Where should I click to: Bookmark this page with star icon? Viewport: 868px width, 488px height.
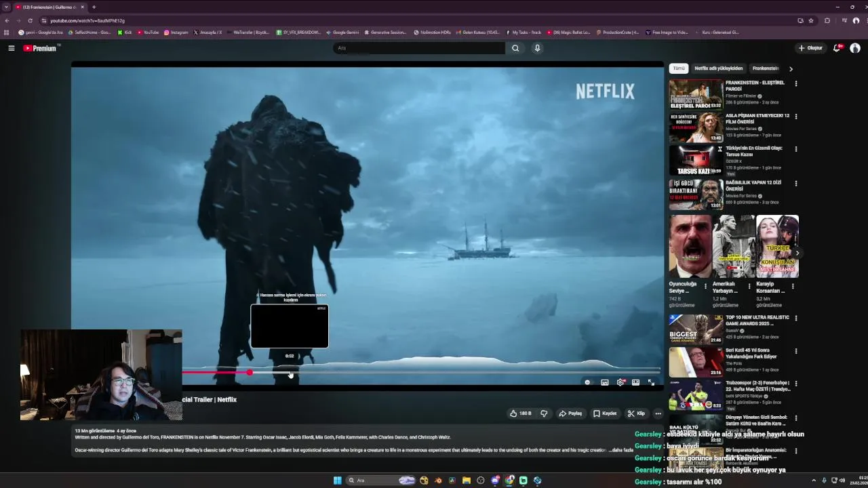coord(811,20)
